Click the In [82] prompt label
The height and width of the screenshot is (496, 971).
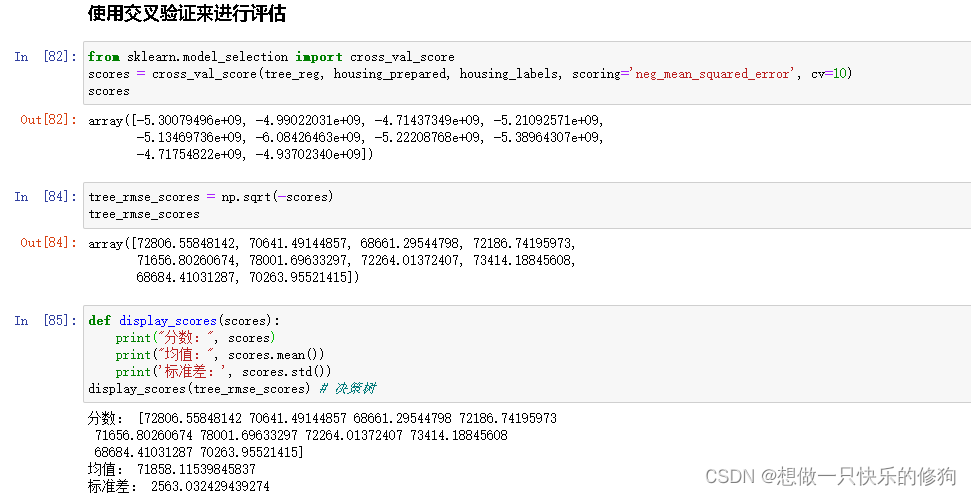pyautogui.click(x=46, y=57)
